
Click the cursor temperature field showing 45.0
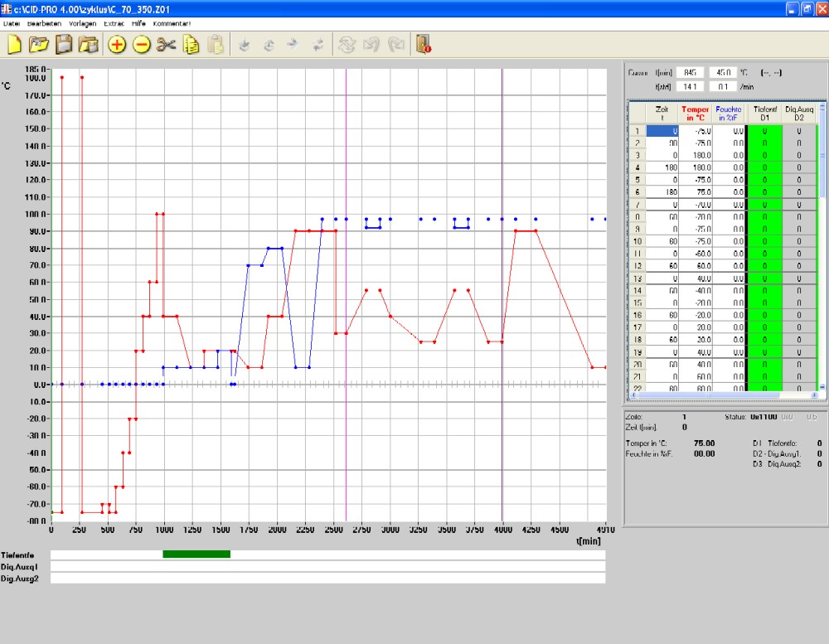[x=723, y=73]
